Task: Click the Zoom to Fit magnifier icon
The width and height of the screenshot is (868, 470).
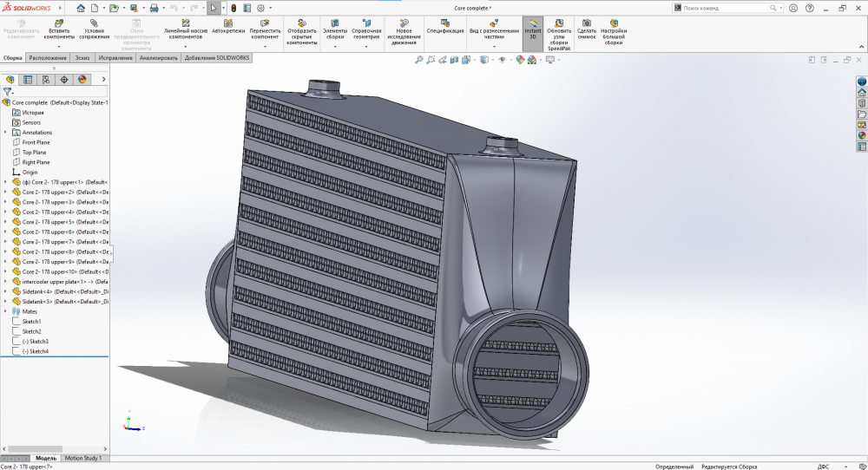Action: coord(419,60)
